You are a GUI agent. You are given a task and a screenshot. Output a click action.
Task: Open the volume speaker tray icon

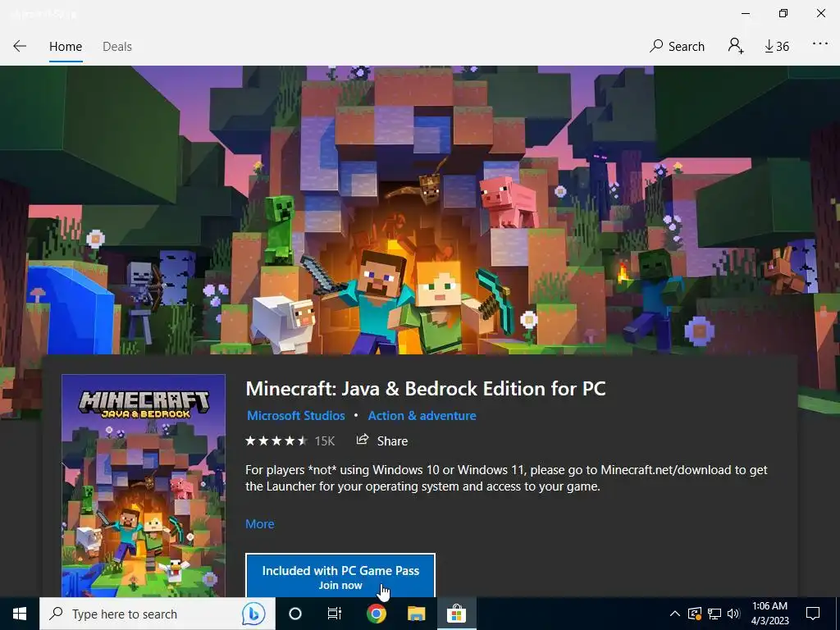click(x=733, y=614)
